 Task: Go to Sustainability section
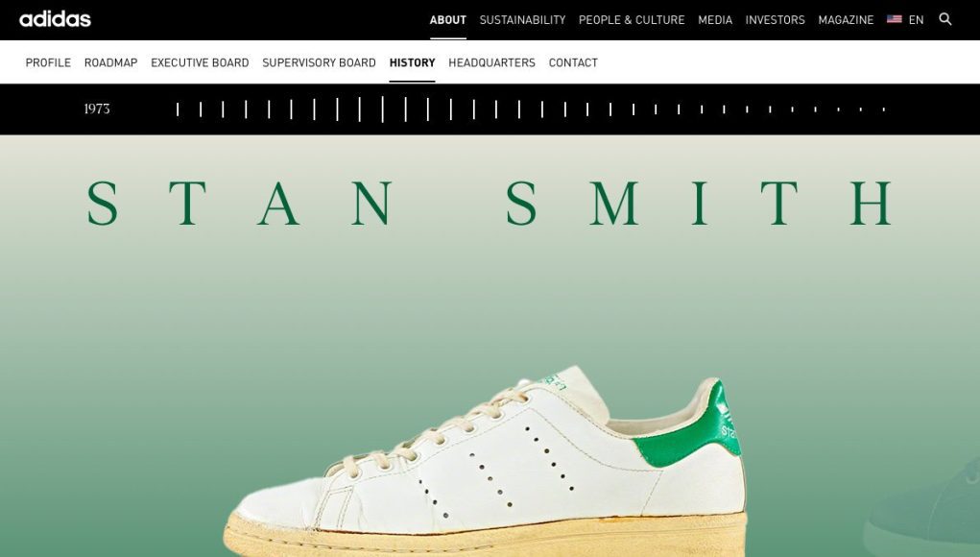point(522,20)
